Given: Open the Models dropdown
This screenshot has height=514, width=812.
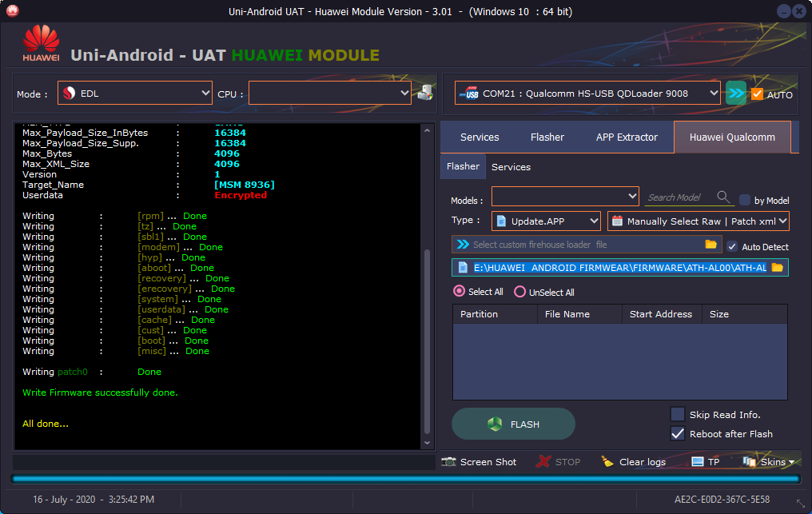Looking at the screenshot, I should [x=565, y=197].
